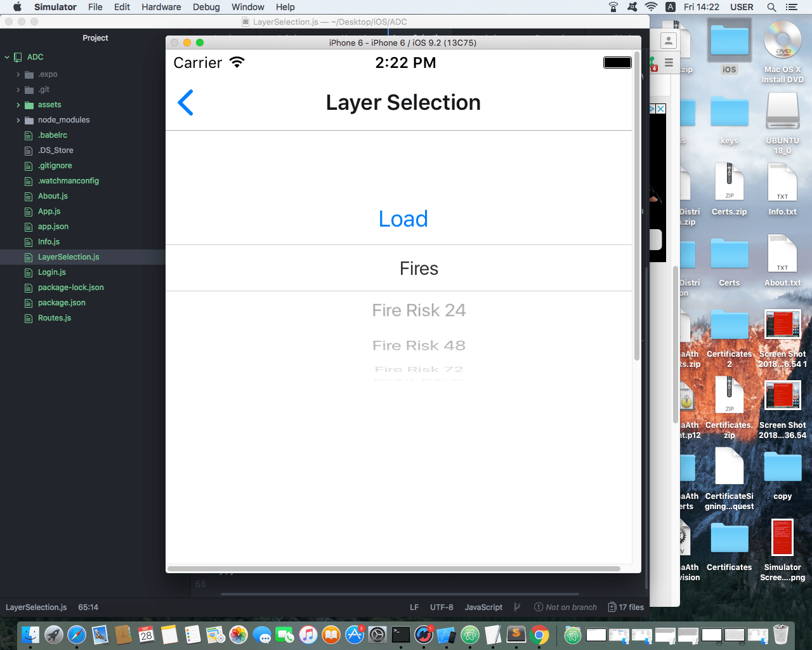Open .watchmanconfig in project tree
The height and width of the screenshot is (650, 812).
(x=68, y=181)
